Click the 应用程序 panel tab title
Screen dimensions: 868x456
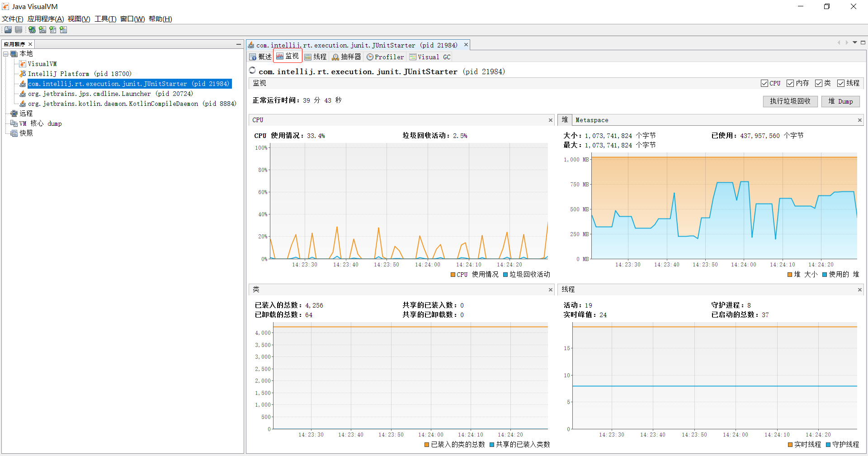click(x=14, y=44)
